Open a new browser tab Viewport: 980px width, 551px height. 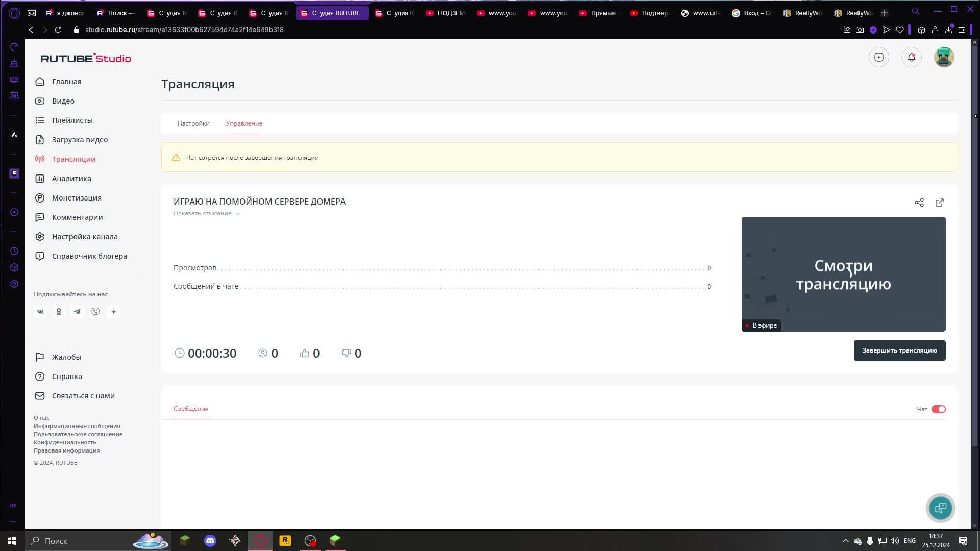pyautogui.click(x=885, y=13)
